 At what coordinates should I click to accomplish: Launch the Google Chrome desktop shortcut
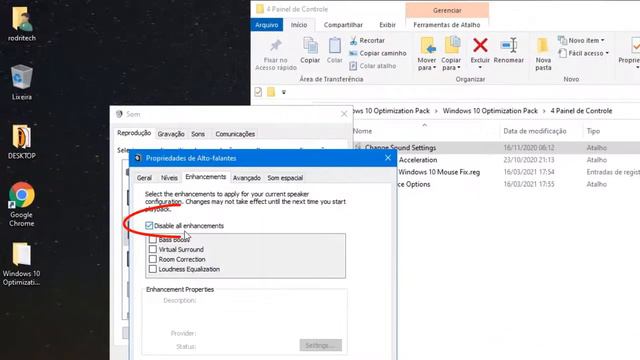[x=22, y=195]
